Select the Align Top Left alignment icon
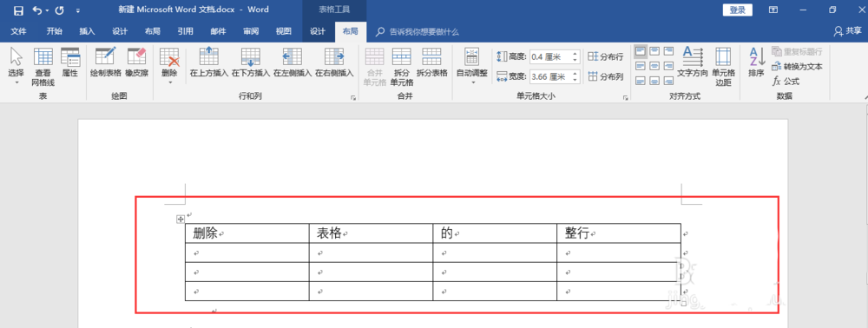Image resolution: width=868 pixels, height=328 pixels. (641, 51)
